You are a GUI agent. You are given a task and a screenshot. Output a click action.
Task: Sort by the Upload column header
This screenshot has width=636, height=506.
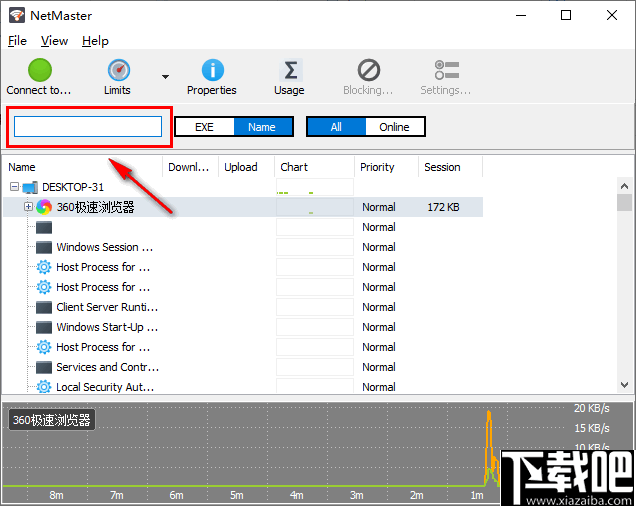coord(246,167)
